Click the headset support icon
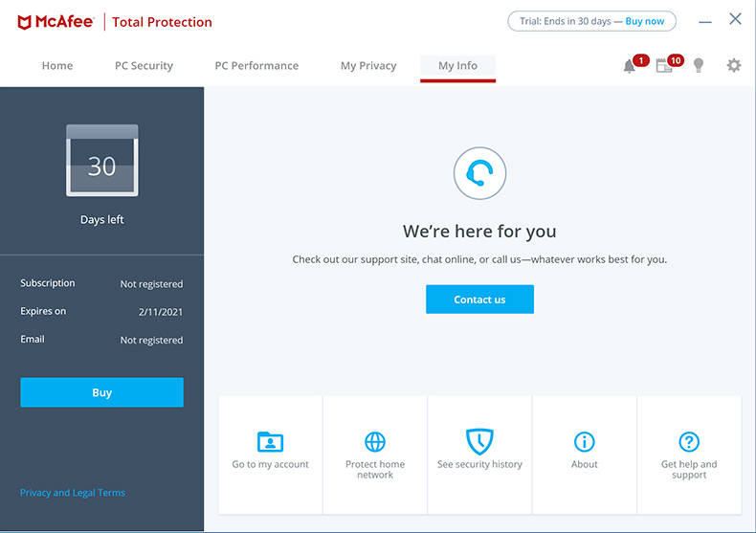 (479, 173)
